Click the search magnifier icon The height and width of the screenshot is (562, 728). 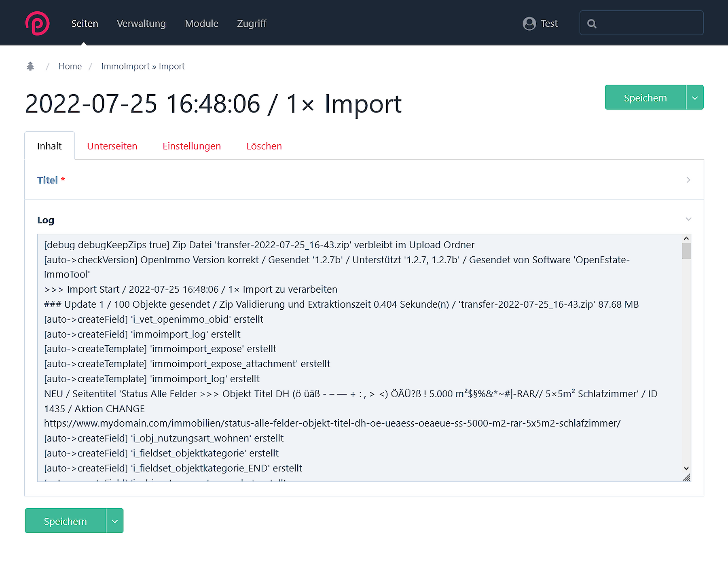592,24
